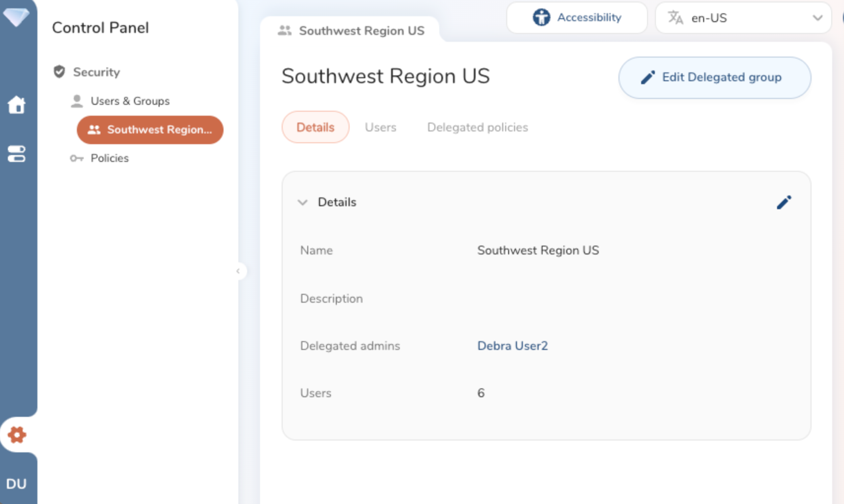Click the Security shield icon

click(60, 72)
